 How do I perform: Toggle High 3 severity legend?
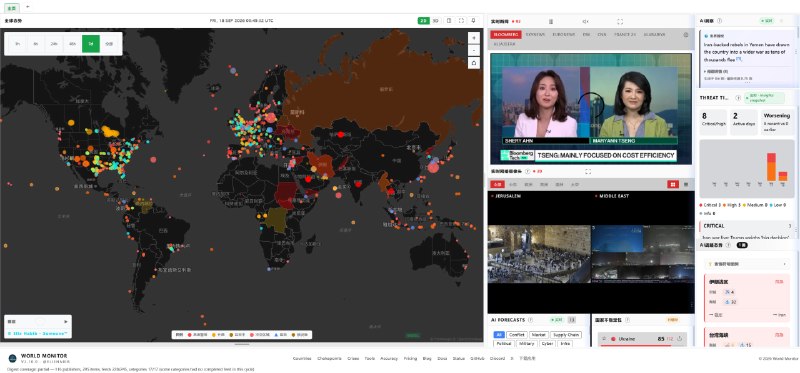(x=731, y=205)
